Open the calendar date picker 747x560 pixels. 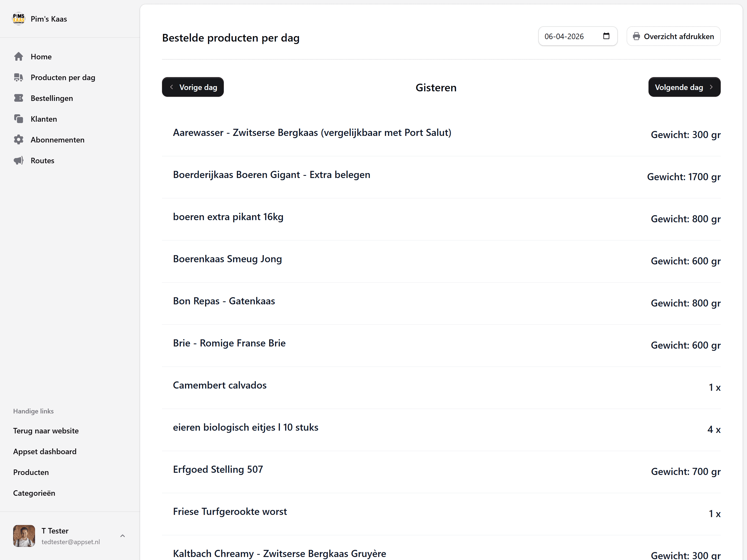point(606,36)
